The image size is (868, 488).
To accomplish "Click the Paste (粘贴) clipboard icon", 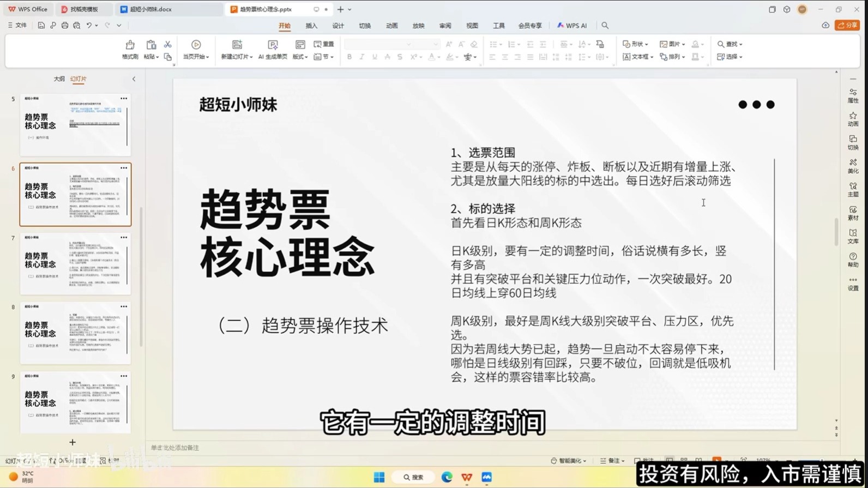I will [151, 45].
